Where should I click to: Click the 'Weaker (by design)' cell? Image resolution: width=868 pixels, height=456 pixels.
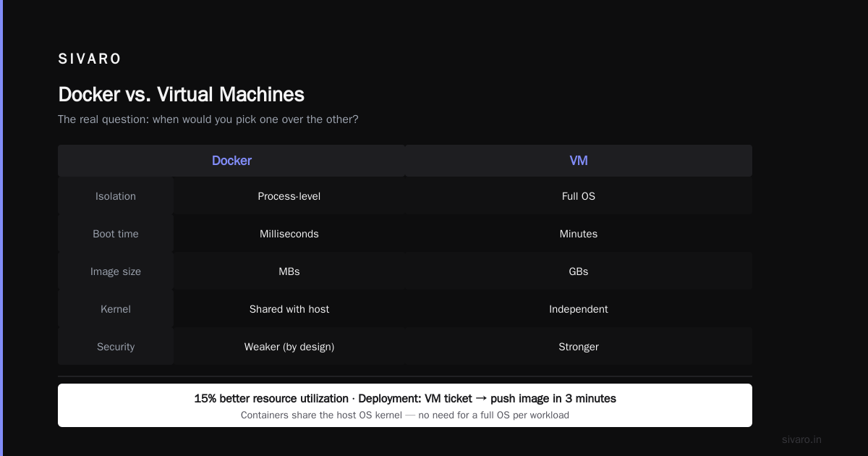[x=289, y=347]
